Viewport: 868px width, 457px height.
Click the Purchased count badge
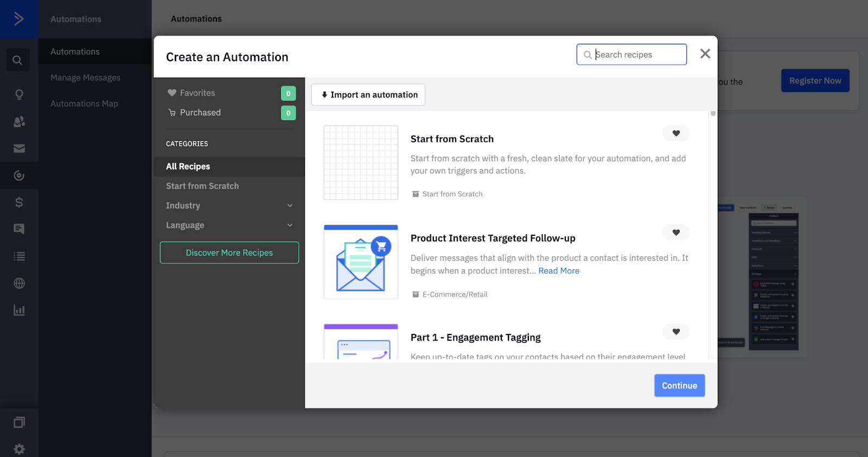[x=289, y=113]
